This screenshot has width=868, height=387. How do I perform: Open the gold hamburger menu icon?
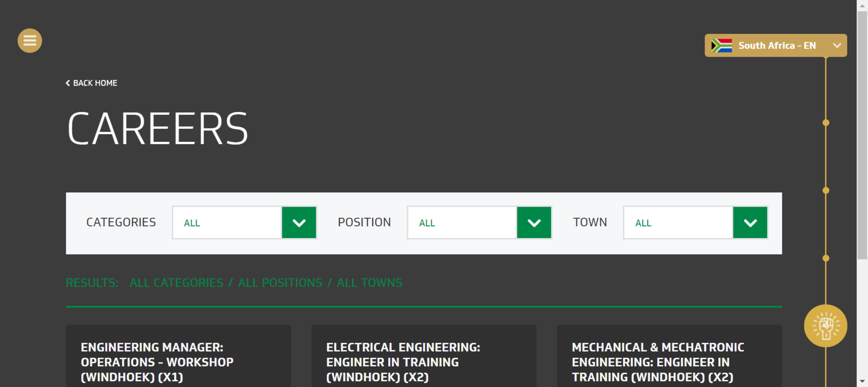tap(30, 41)
